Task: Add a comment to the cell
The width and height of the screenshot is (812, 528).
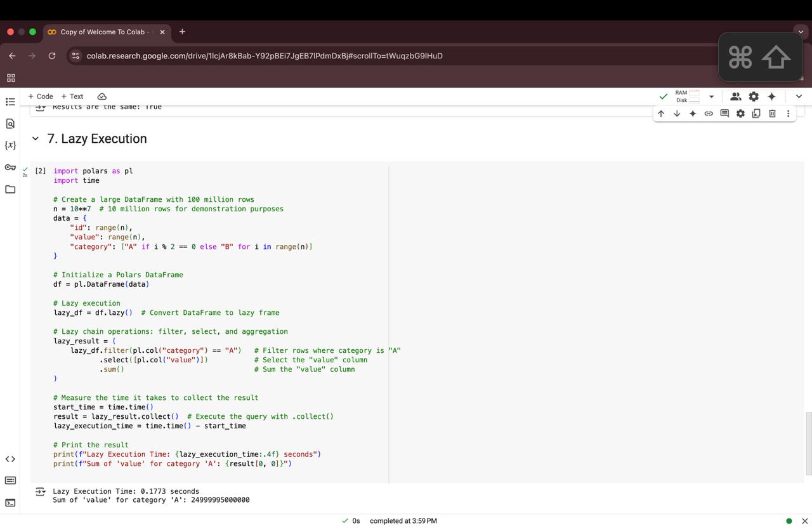Action: [x=724, y=114]
